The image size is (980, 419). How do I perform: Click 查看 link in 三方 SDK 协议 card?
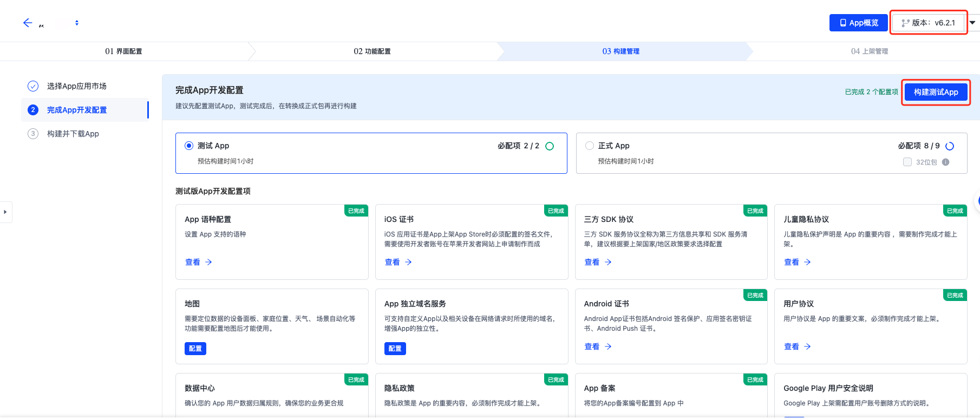pos(598,262)
